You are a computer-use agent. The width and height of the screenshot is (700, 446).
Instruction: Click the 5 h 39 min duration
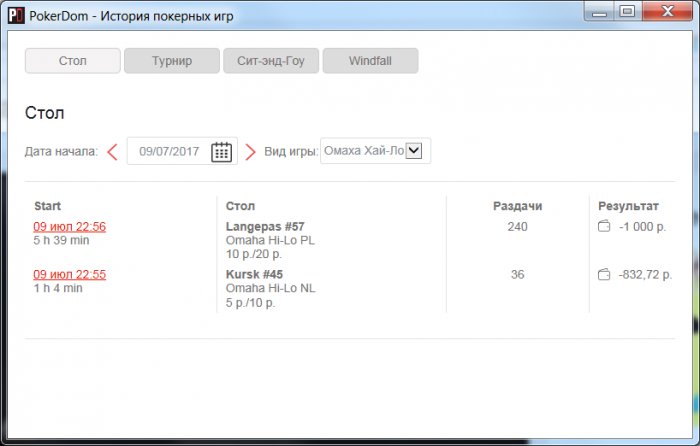point(61,240)
